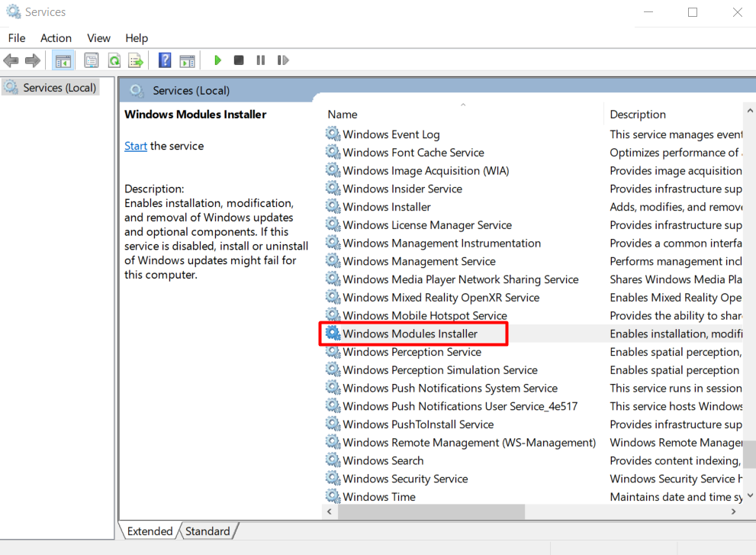Click description 'Maintains date and time sy'
The height and width of the screenshot is (555, 756).
(676, 497)
